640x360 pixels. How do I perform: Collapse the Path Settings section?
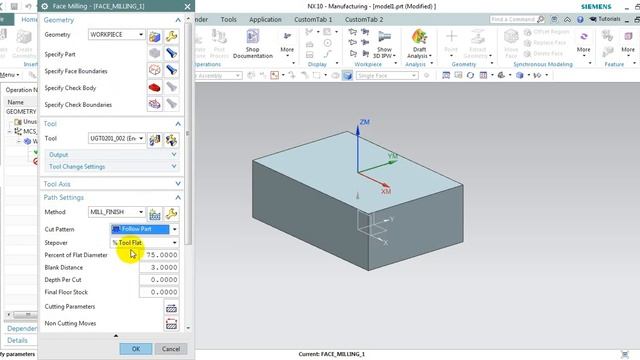click(x=178, y=198)
